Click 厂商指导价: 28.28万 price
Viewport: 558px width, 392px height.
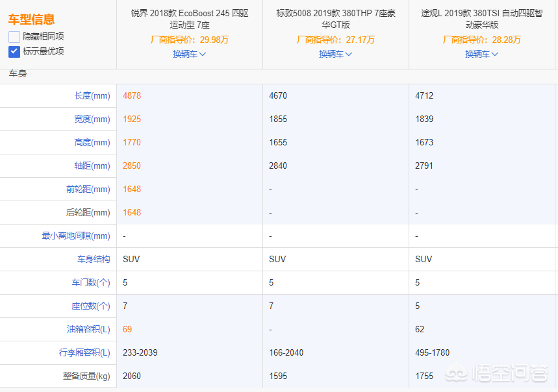[x=482, y=40]
